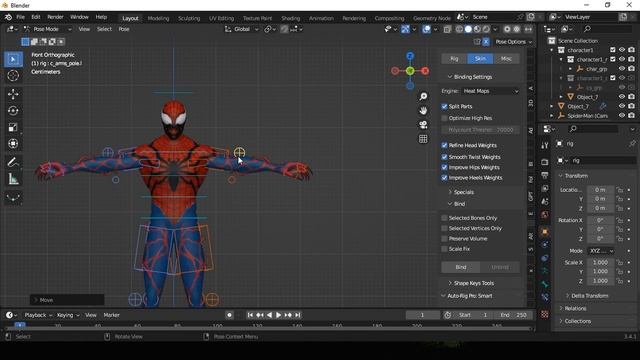Select the Transform tool

pos(13,144)
